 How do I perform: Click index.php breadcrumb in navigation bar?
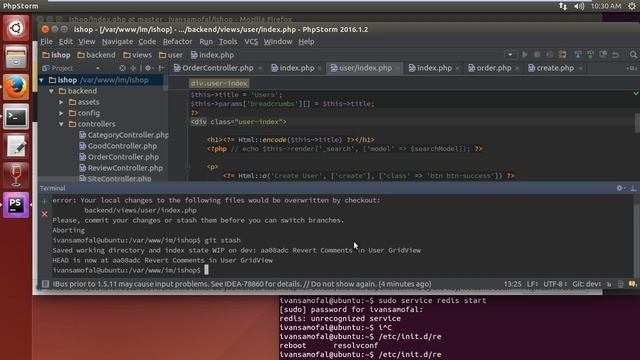[212, 55]
